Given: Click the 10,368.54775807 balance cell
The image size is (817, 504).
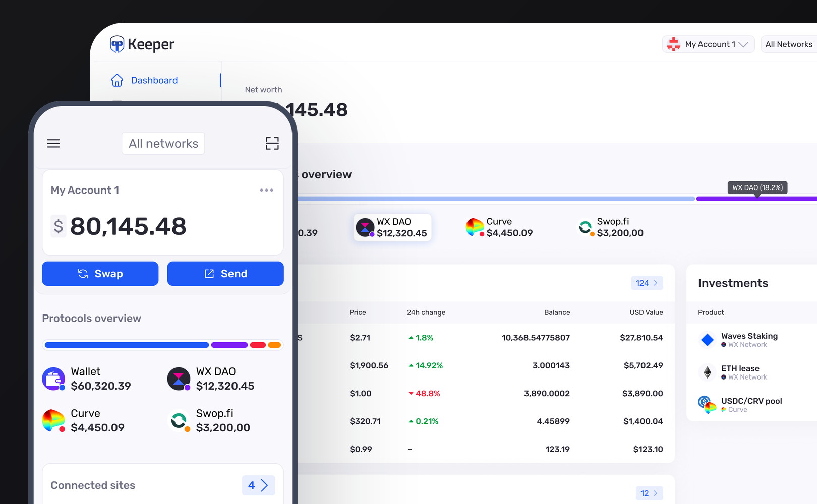Looking at the screenshot, I should 536,338.
